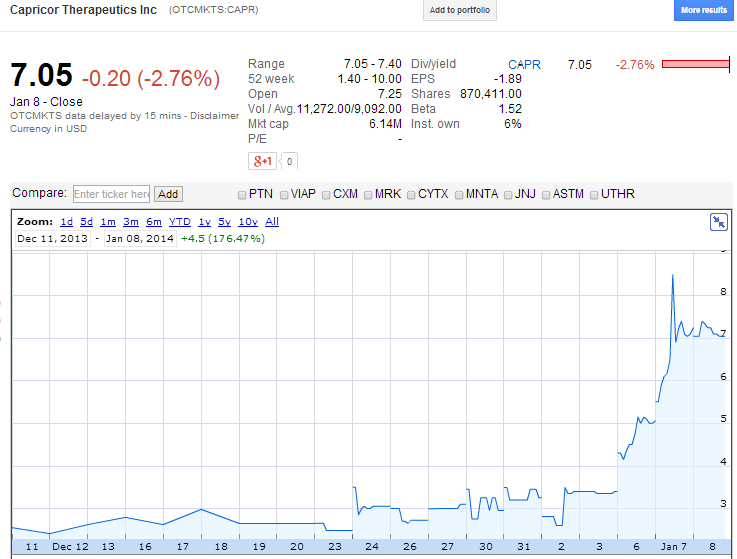737x559 pixels.
Task: Check the VIAP compare checkbox
Action: pos(284,195)
